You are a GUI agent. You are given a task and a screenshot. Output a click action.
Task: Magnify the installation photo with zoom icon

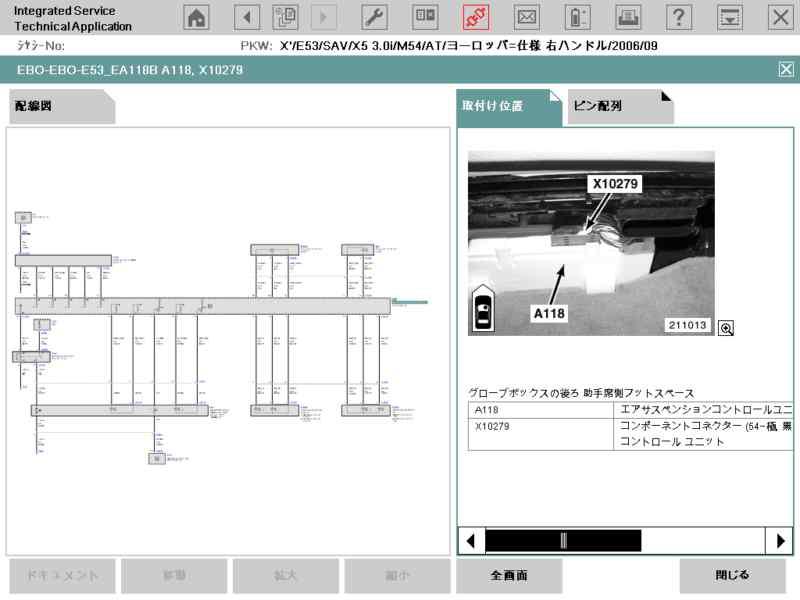(726, 328)
